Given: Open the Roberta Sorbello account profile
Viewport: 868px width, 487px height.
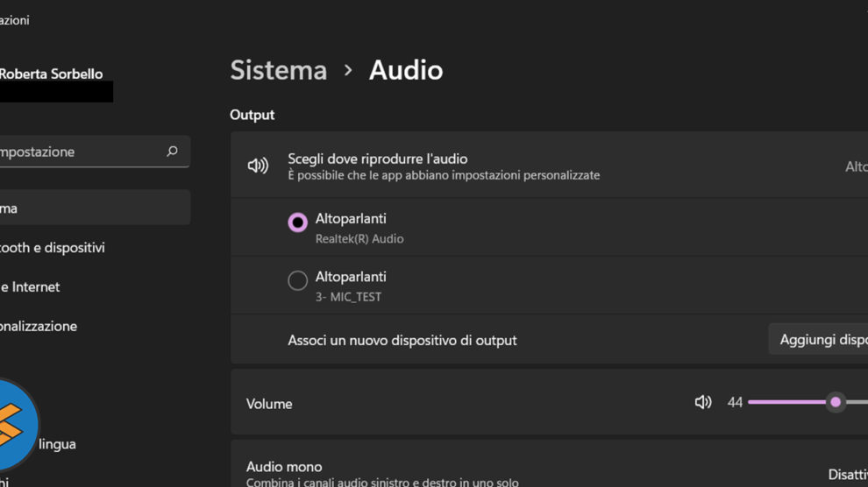Looking at the screenshot, I should pos(51,74).
